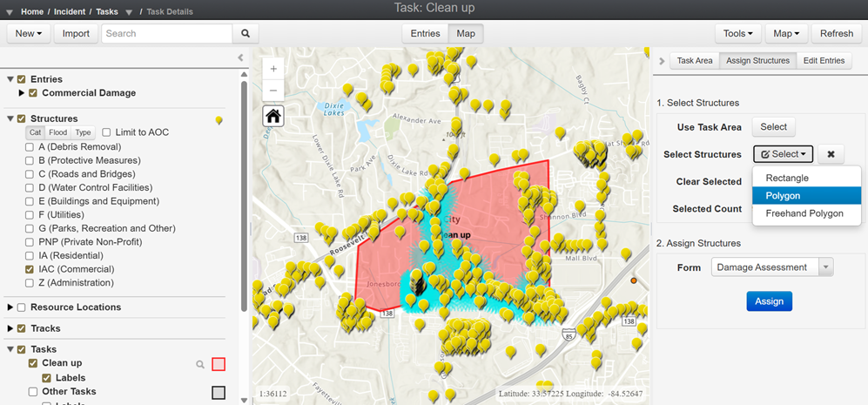Zoom in on the map
This screenshot has height=405, width=868.
pos(273,69)
